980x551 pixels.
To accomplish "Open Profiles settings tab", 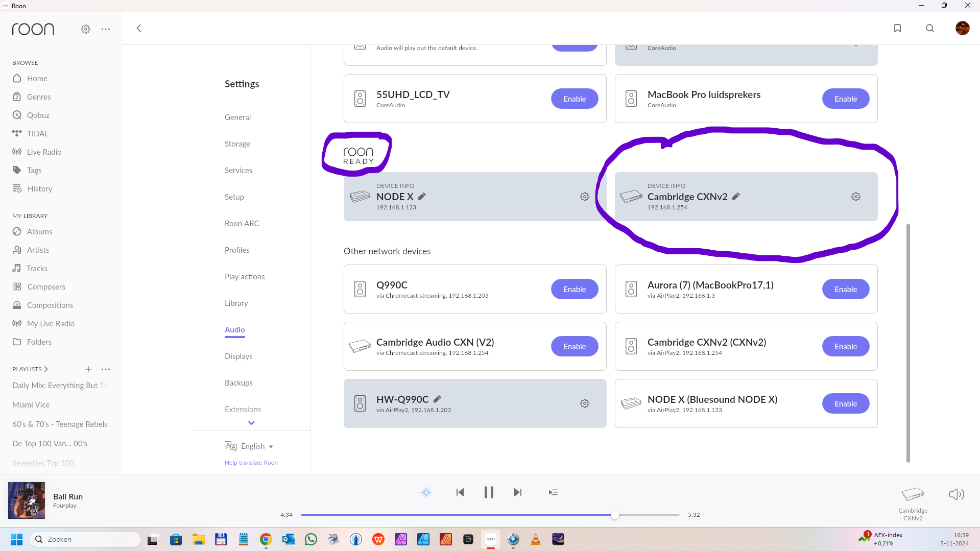I will [x=237, y=250].
